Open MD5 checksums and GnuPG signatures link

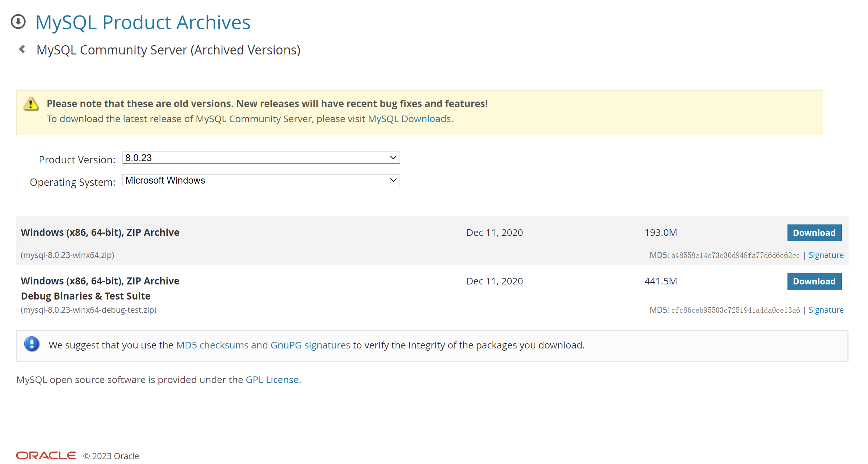point(263,345)
